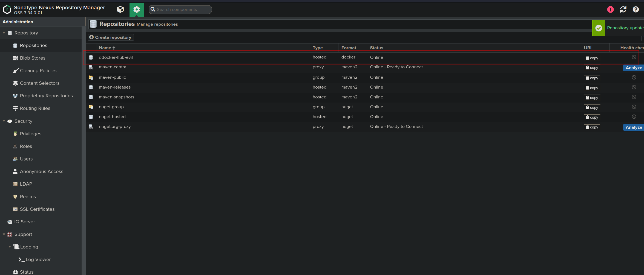Focus the Search components field
The image size is (644, 275).
[x=180, y=10]
